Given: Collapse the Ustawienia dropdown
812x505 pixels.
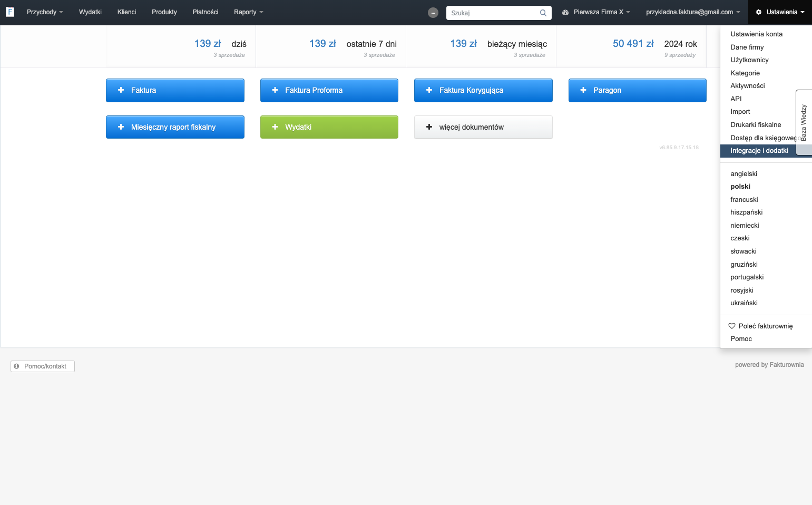Looking at the screenshot, I should coord(780,12).
